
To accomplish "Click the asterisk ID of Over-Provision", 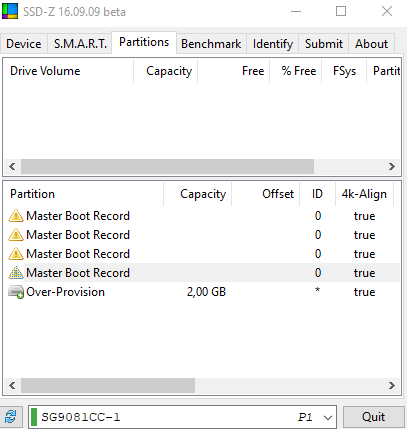I will coord(317,290).
